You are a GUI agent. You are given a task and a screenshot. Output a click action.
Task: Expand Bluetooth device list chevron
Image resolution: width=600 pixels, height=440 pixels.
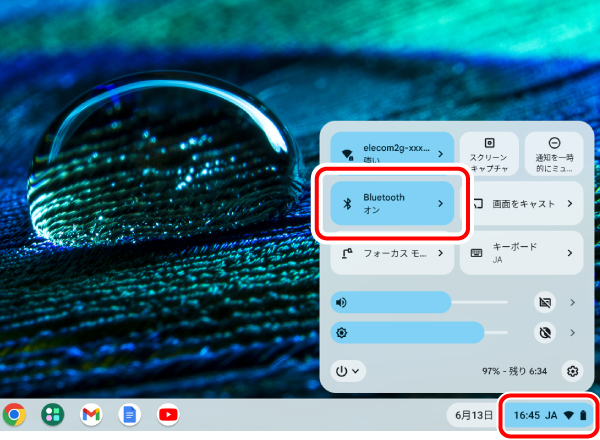(x=440, y=203)
